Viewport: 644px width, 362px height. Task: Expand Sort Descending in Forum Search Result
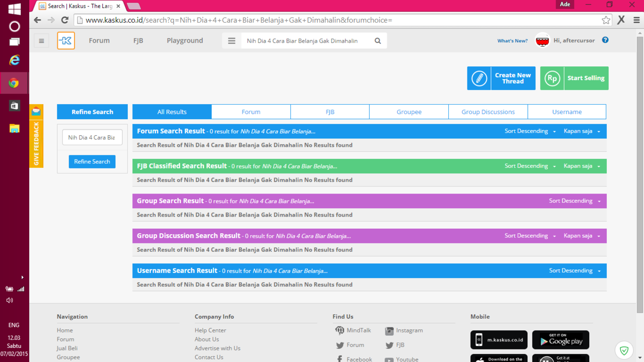[530, 131]
